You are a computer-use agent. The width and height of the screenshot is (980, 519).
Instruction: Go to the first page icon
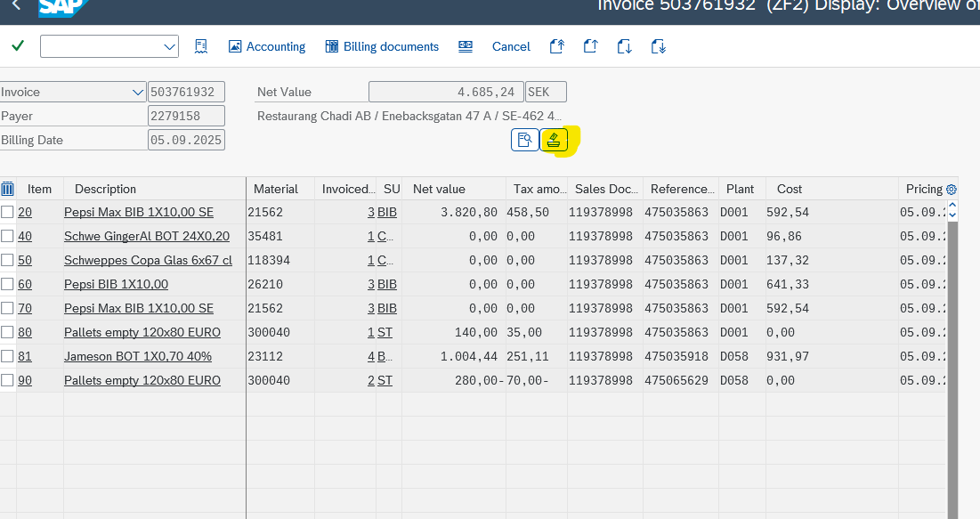point(557,46)
